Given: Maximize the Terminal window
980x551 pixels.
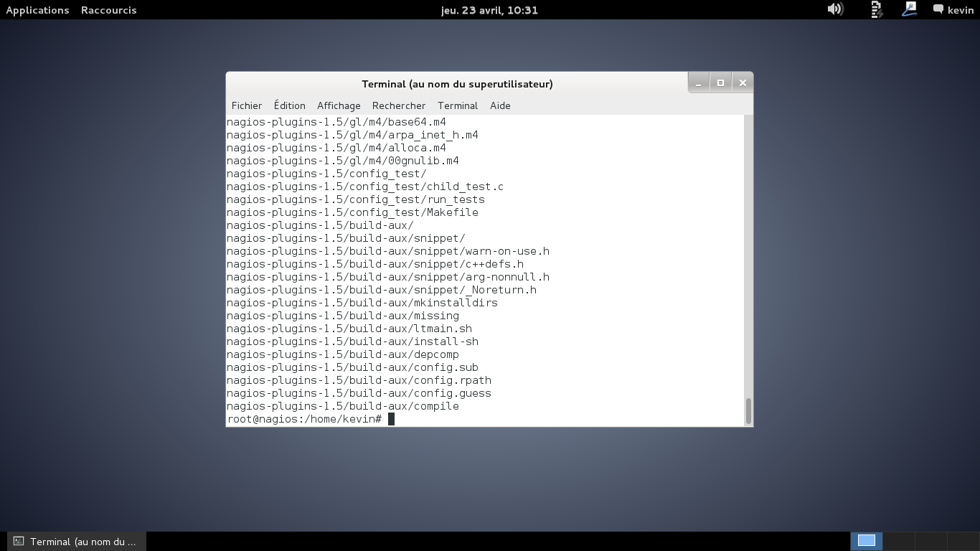Looking at the screenshot, I should (x=720, y=83).
